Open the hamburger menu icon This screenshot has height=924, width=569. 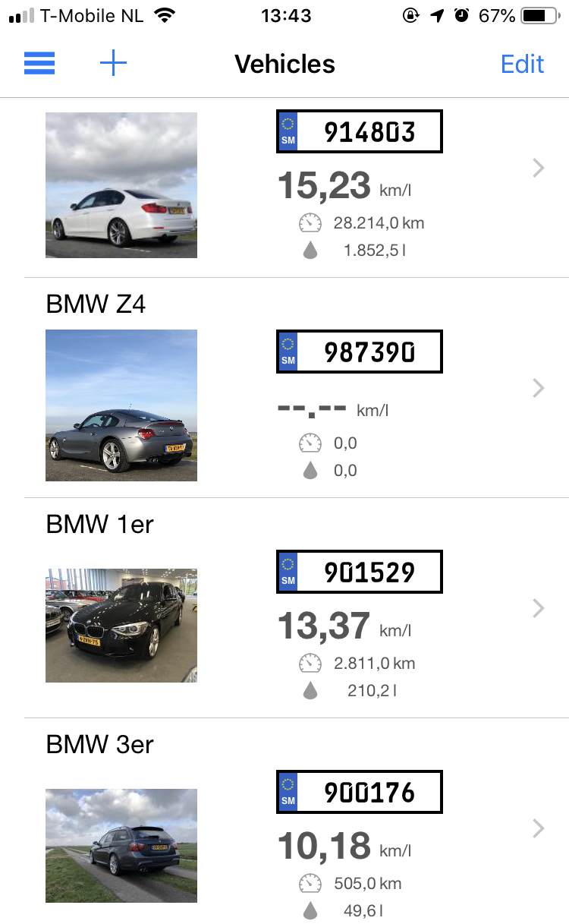point(39,64)
